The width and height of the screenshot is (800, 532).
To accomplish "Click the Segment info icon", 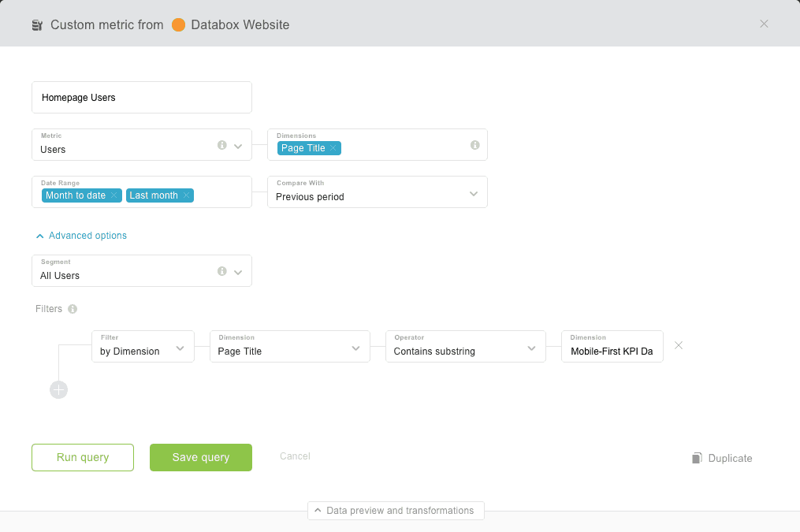I will click(221, 271).
